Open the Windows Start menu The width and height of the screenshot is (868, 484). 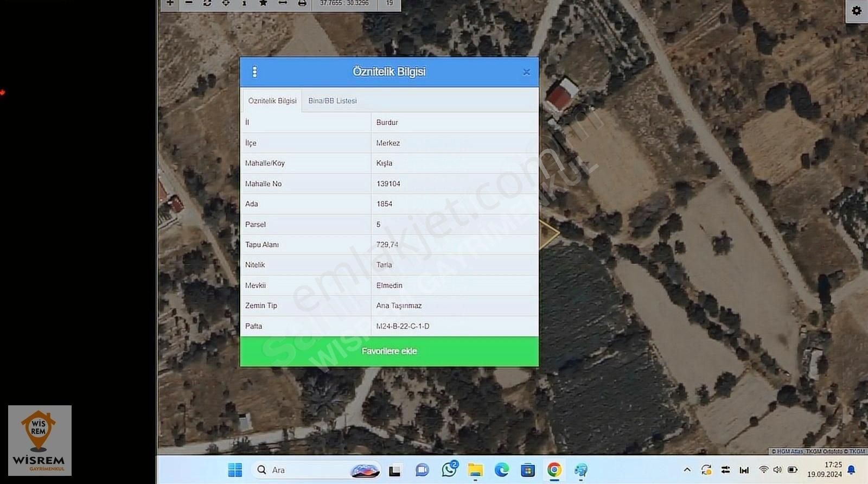pyautogui.click(x=235, y=470)
